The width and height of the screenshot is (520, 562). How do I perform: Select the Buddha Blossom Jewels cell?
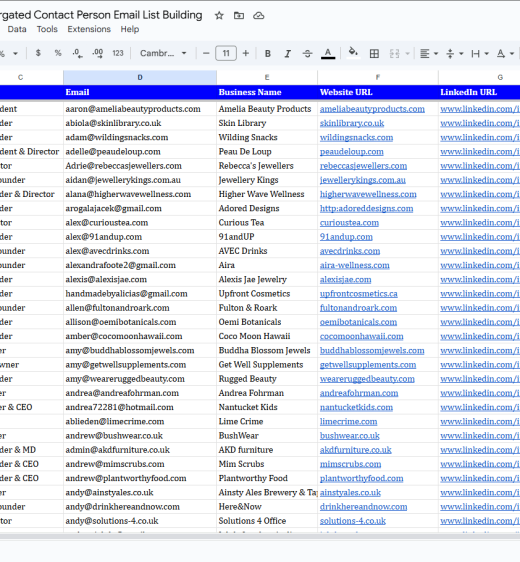tap(267, 351)
